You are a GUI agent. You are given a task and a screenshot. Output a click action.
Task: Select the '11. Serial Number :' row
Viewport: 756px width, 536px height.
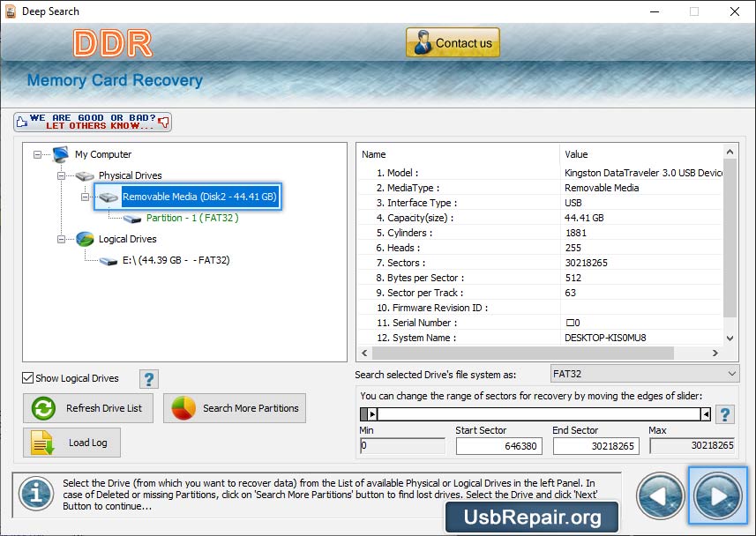point(540,323)
